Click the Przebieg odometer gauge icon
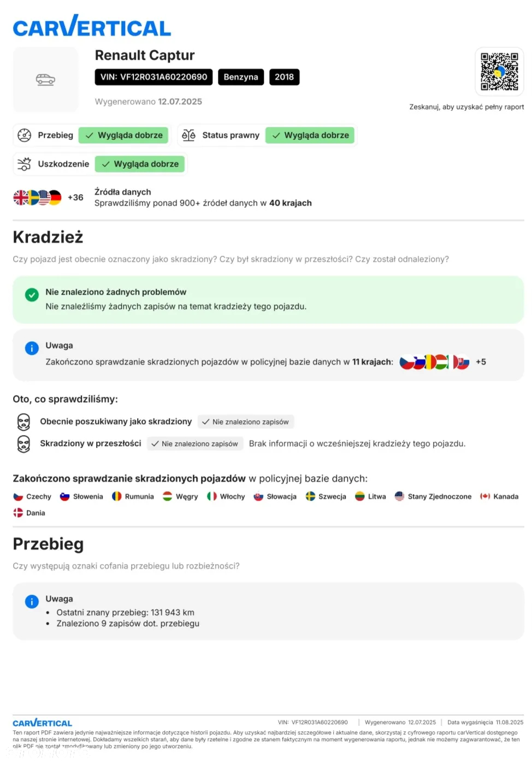532x763 pixels. [25, 135]
